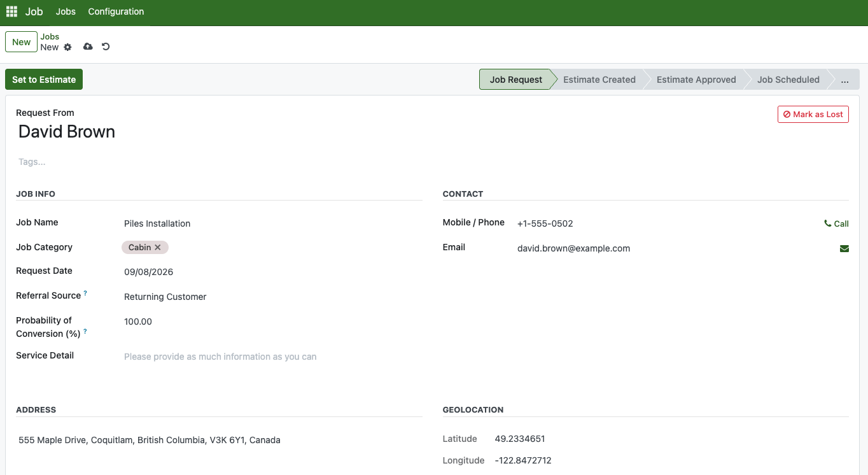Expand more stages with ellipsis
868x475 pixels.
pyautogui.click(x=845, y=80)
